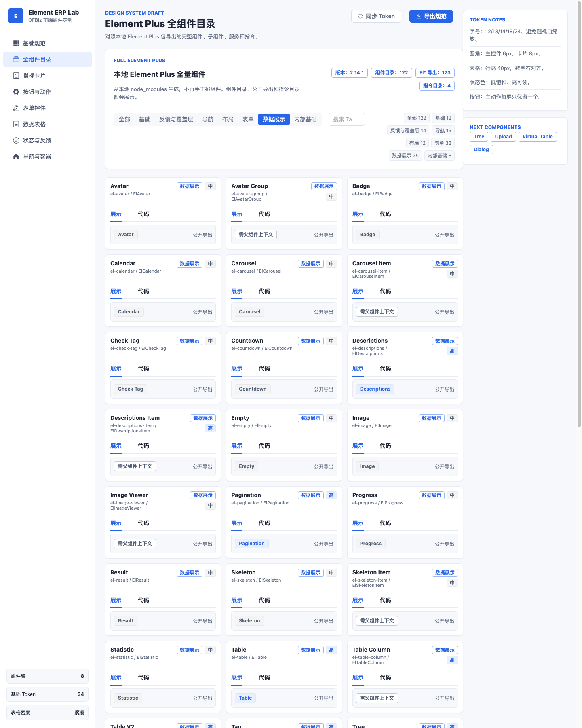Click the 内部基础 8 count tag
582x728 pixels.
tap(440, 156)
